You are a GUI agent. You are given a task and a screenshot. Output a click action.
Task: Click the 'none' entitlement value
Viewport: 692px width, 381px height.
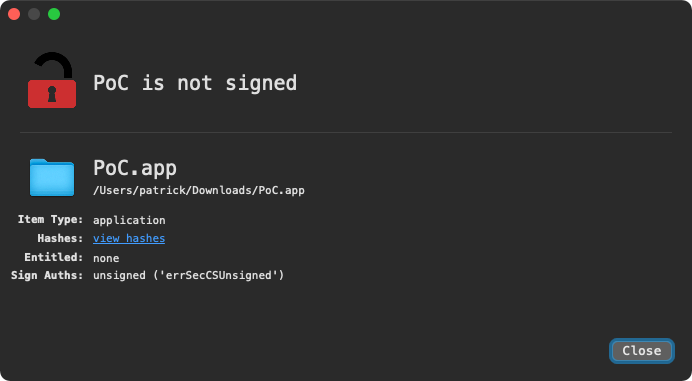click(x=106, y=258)
